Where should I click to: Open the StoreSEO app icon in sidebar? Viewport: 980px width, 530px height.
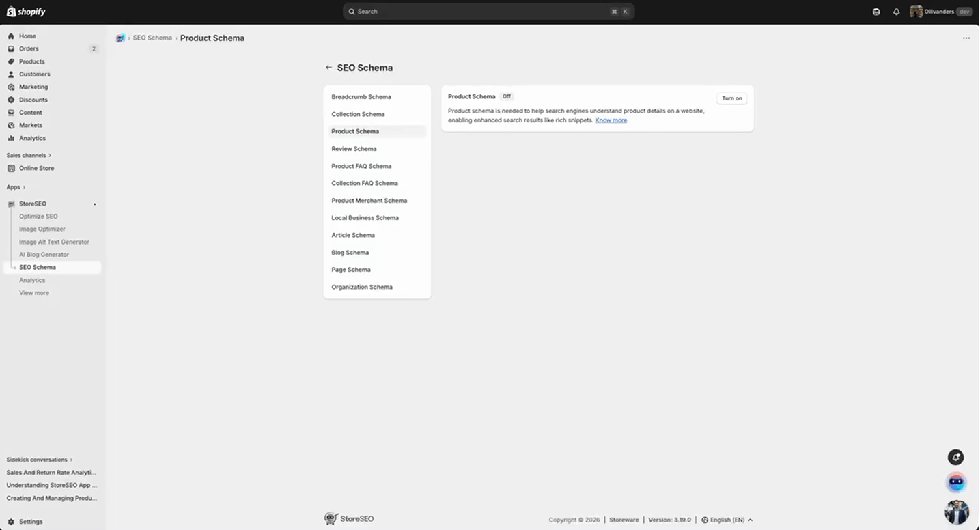[x=11, y=203]
